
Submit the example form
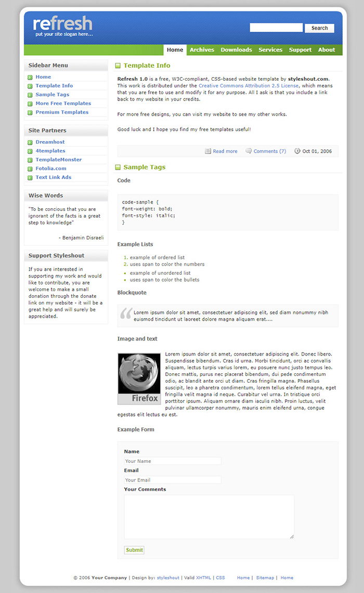point(134,550)
